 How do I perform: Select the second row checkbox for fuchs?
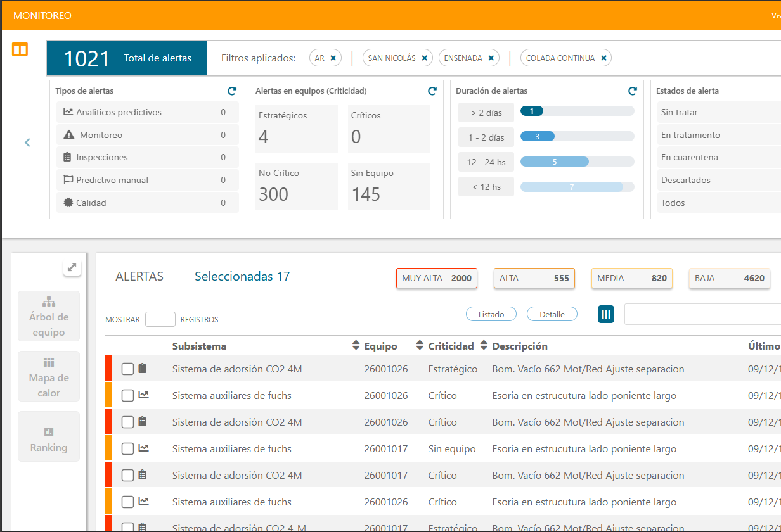pyautogui.click(x=127, y=396)
